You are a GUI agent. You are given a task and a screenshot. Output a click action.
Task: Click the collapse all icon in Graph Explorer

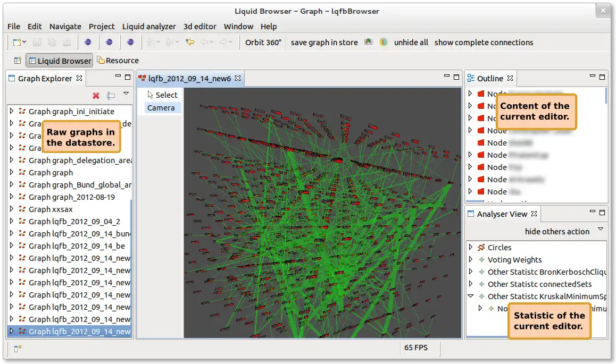click(111, 95)
